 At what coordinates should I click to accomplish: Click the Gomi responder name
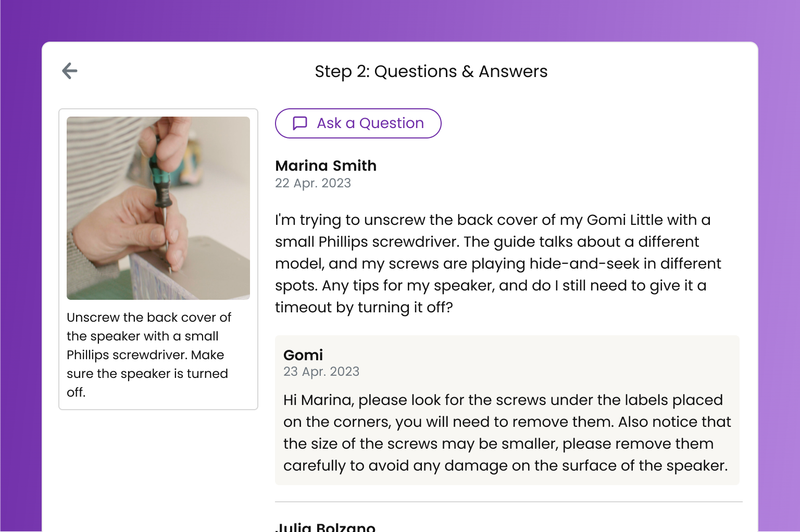303,355
